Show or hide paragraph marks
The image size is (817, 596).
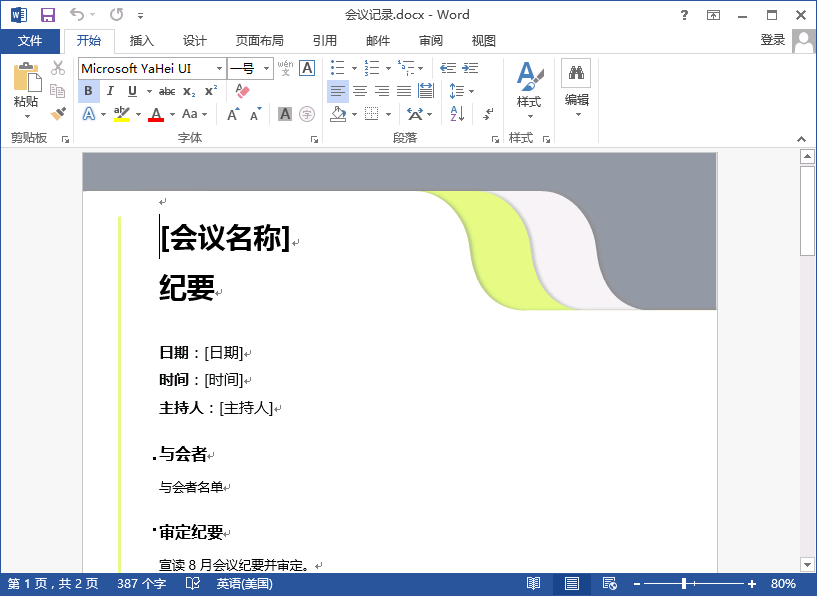(488, 114)
